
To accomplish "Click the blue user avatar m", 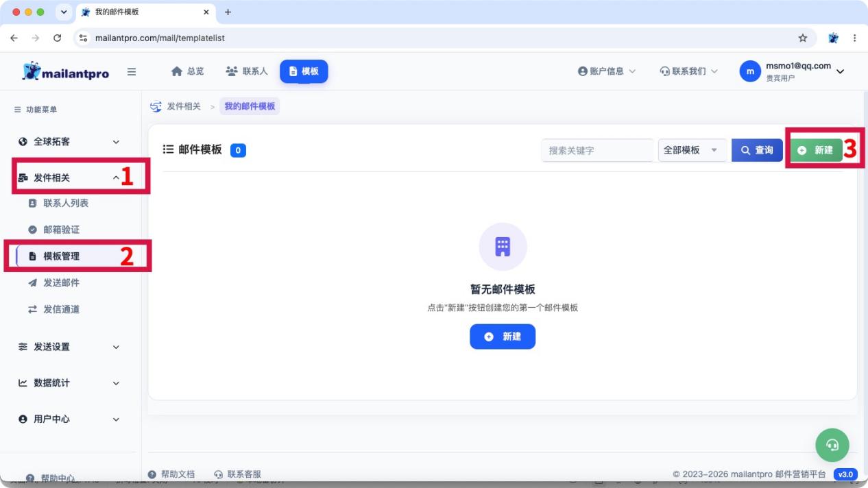I will (x=750, y=71).
